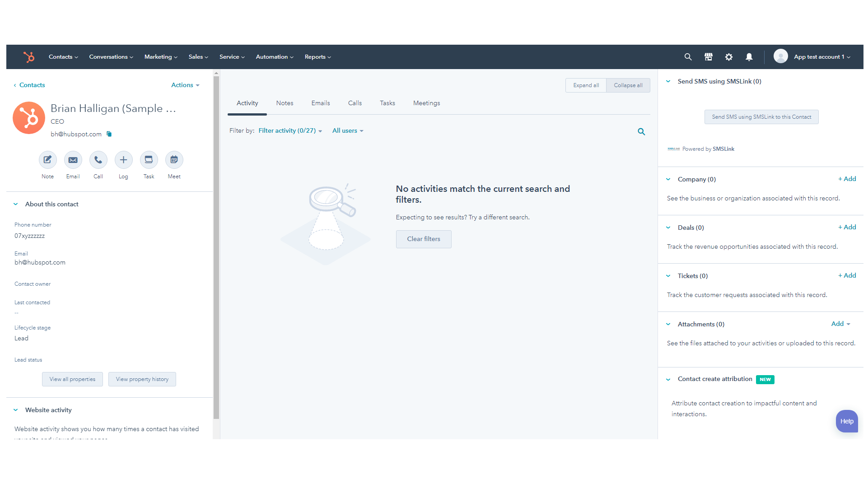Collapse the Deals section chevron
Image resolution: width=868 pixels, height=488 pixels.
point(668,228)
